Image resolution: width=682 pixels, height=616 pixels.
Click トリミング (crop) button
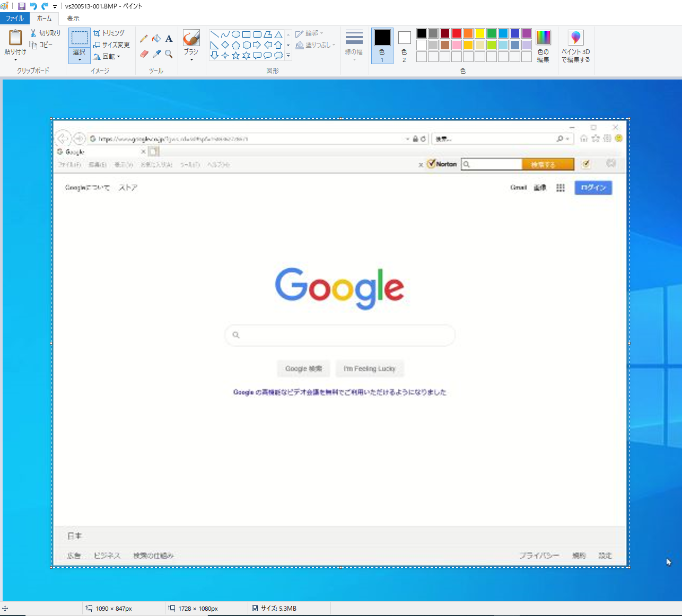coord(109,33)
